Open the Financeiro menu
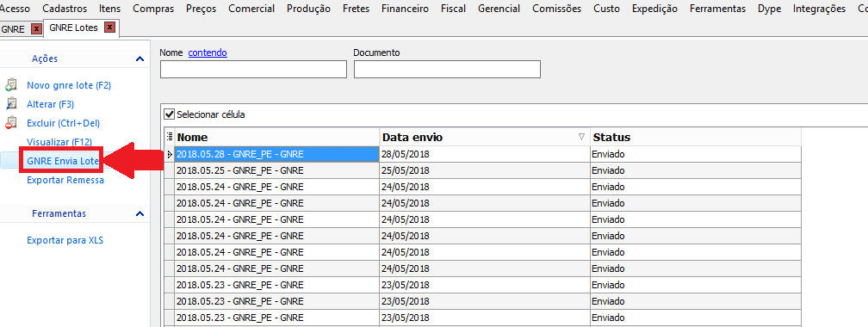Viewport: 868px width, 327px height. click(406, 9)
